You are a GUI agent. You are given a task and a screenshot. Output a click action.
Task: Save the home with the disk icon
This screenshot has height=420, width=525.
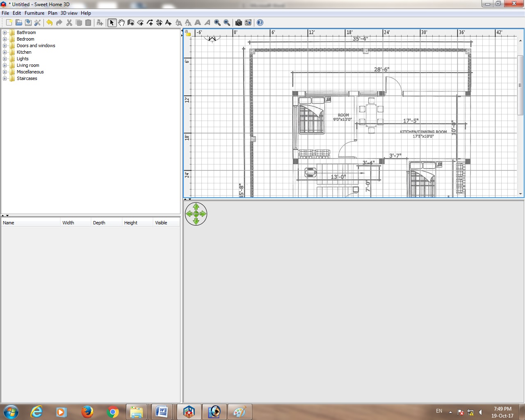(x=28, y=23)
